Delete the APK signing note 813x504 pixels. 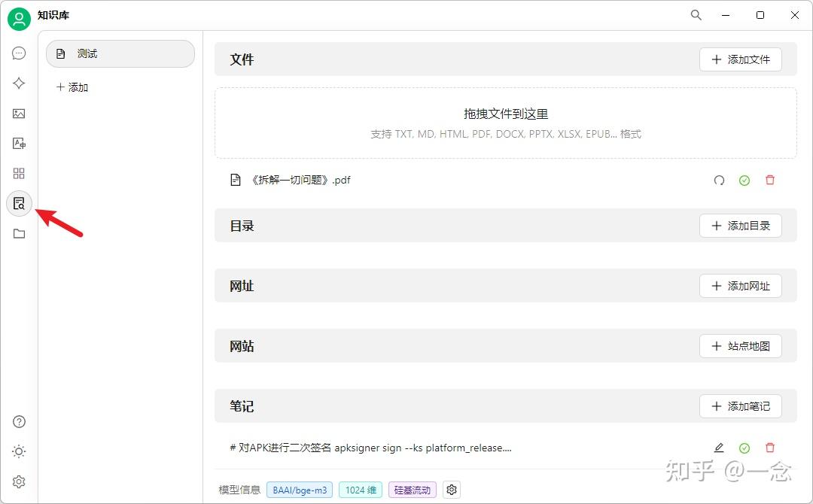pos(770,448)
